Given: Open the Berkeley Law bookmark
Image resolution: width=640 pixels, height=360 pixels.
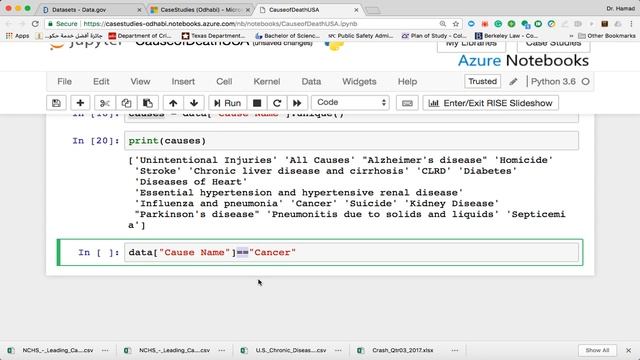Looking at the screenshot, I should pos(507,36).
